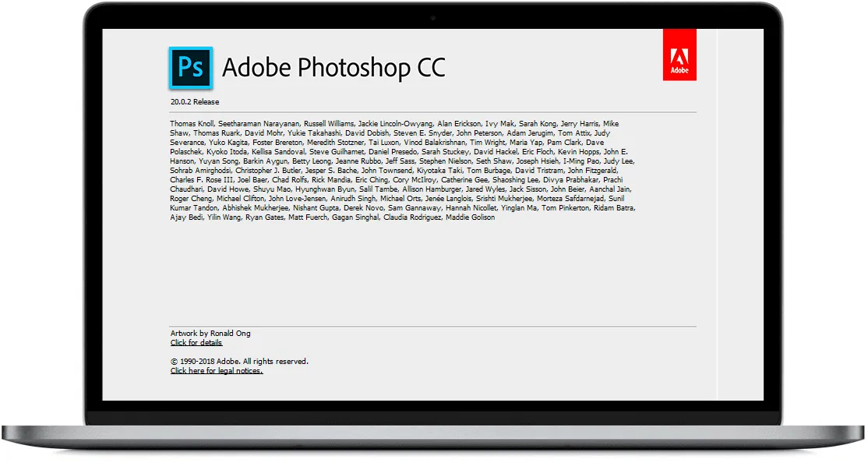Click John Love-Jensen's name in credits

pyautogui.click(x=294, y=199)
